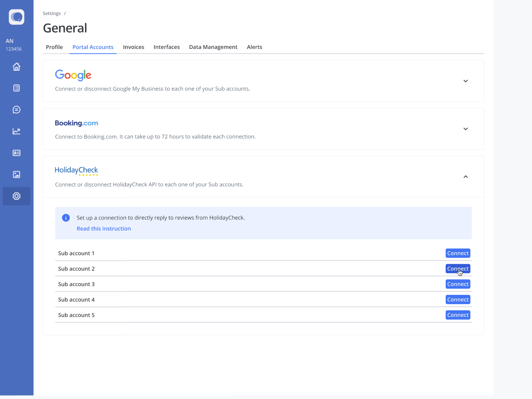
Task: Click the 'Sub account 5' row text
Action: point(76,315)
